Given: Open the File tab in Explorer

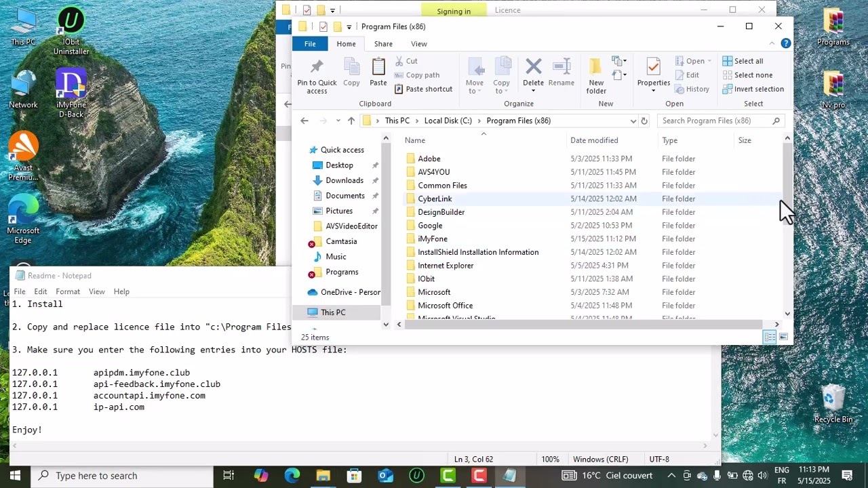Looking at the screenshot, I should pos(310,44).
